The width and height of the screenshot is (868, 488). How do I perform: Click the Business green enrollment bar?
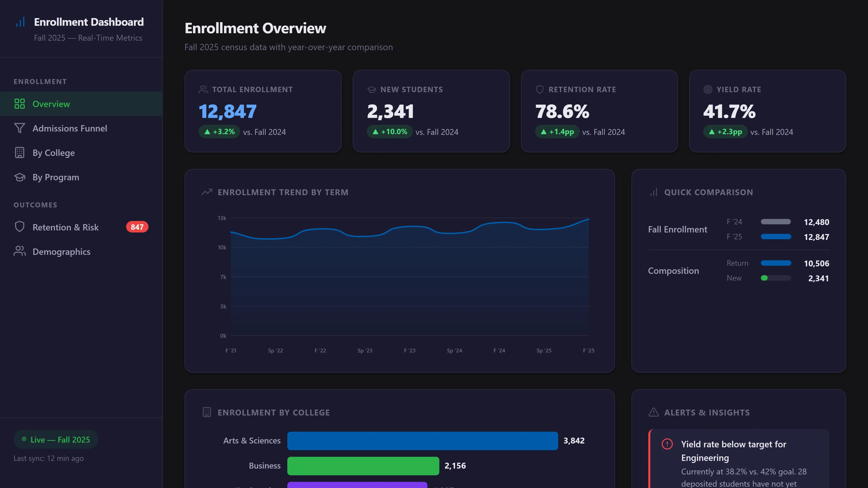click(363, 466)
